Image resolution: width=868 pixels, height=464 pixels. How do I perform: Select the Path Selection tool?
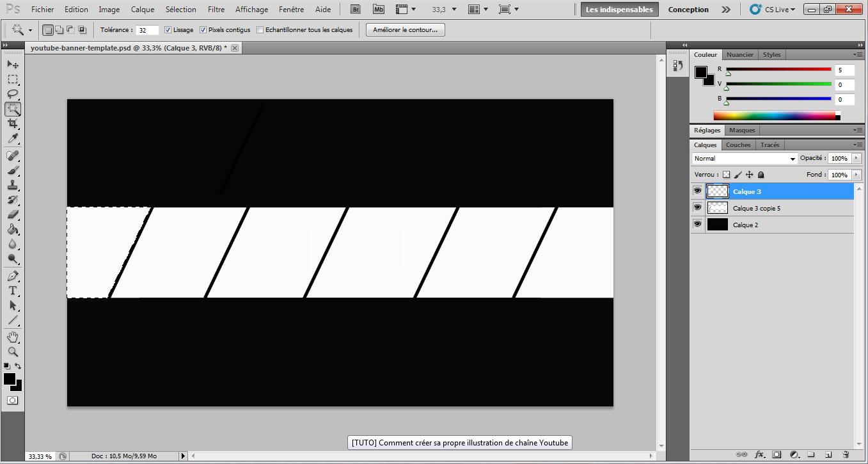[13, 305]
